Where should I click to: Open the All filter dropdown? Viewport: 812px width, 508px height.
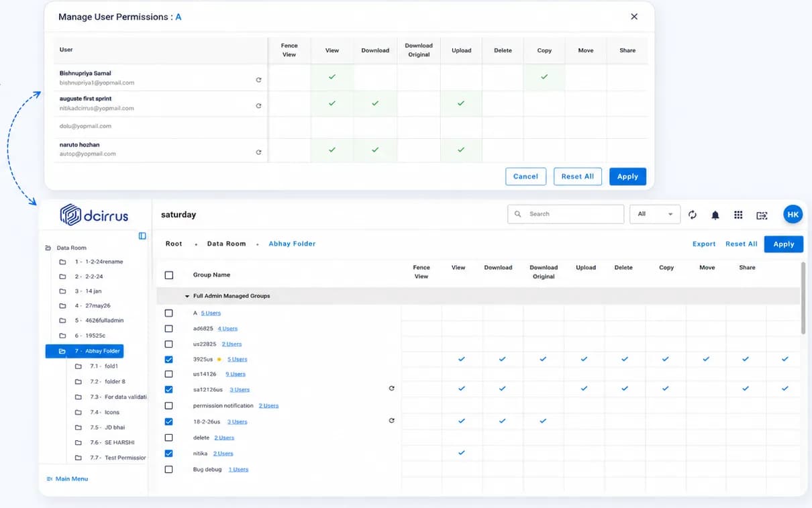tap(655, 214)
